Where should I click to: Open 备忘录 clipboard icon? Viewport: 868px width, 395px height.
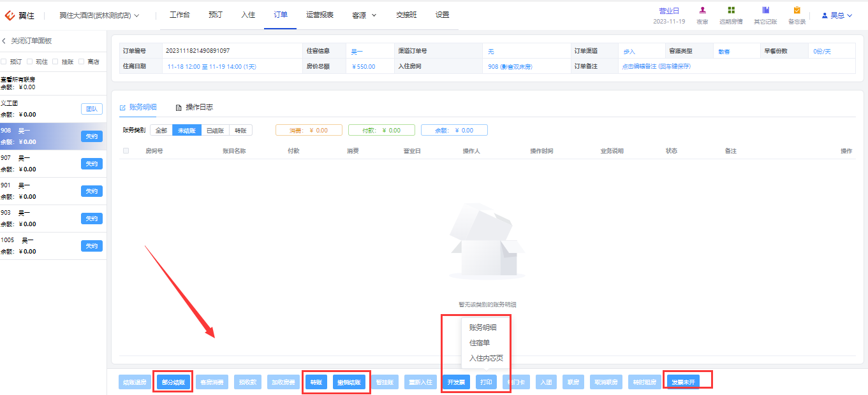tap(797, 10)
